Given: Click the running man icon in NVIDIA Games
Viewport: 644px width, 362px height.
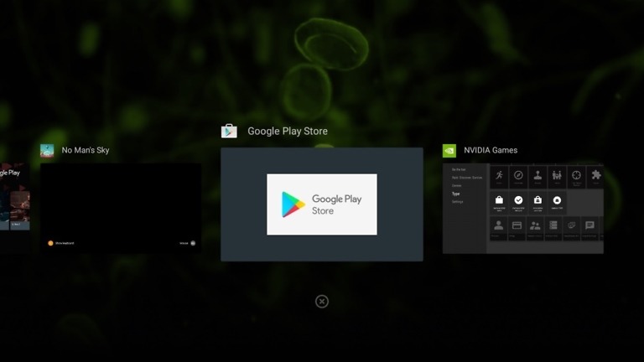Looking at the screenshot, I should [499, 176].
